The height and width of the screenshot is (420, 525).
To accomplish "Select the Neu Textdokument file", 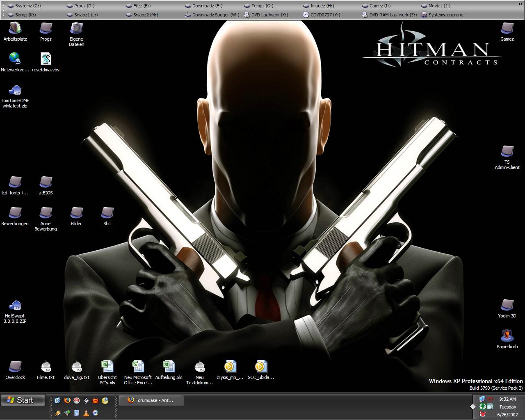I will coord(199,372).
